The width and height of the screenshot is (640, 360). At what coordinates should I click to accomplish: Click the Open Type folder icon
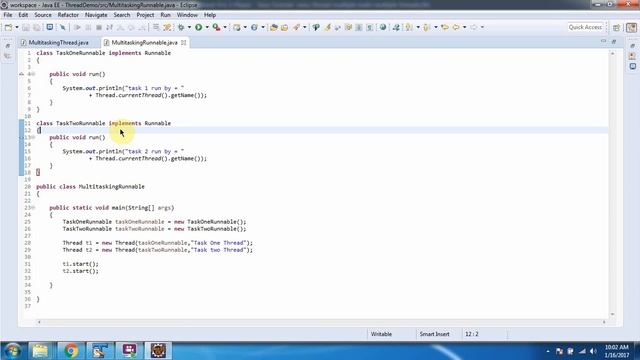(274, 27)
